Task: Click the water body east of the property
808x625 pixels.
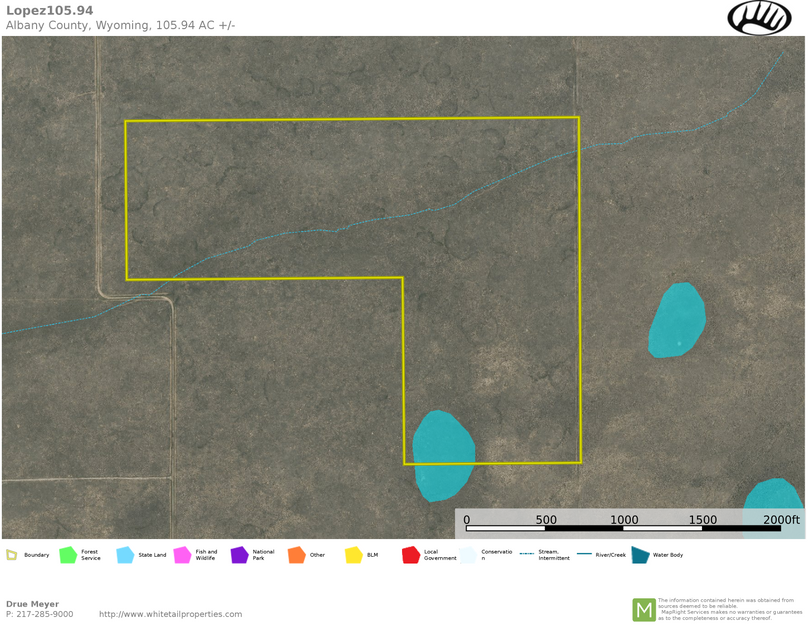Action: 677,320
